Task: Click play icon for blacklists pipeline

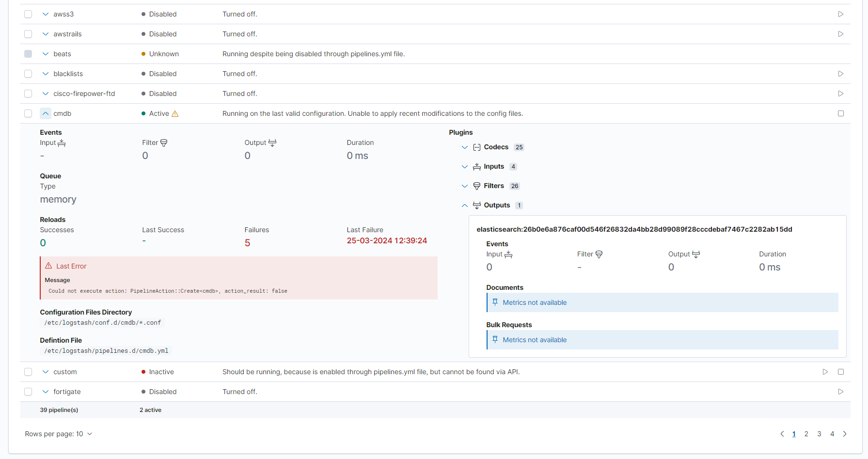Action: (840, 74)
